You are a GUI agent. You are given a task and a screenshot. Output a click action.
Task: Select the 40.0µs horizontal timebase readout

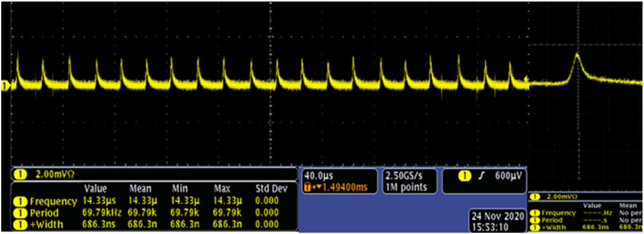click(x=319, y=176)
